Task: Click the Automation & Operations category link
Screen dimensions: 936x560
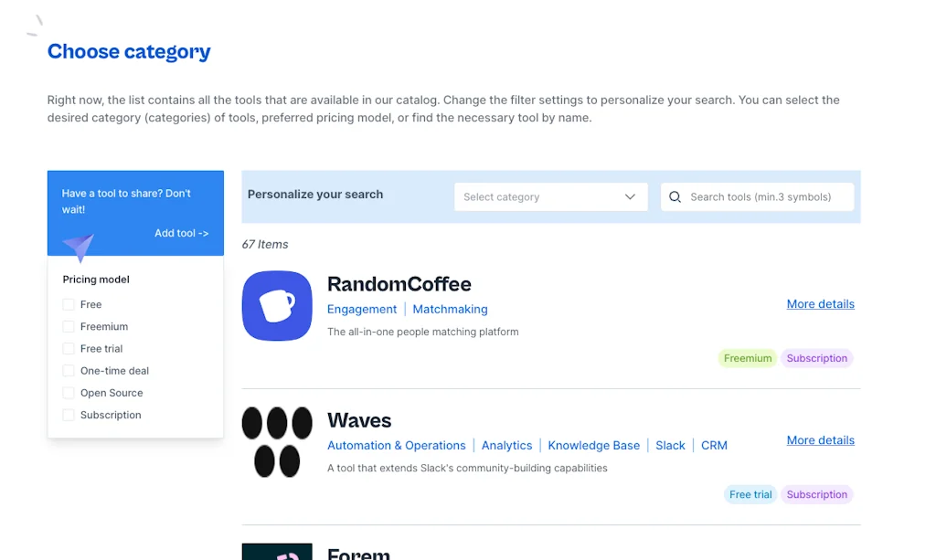Action: (x=397, y=446)
